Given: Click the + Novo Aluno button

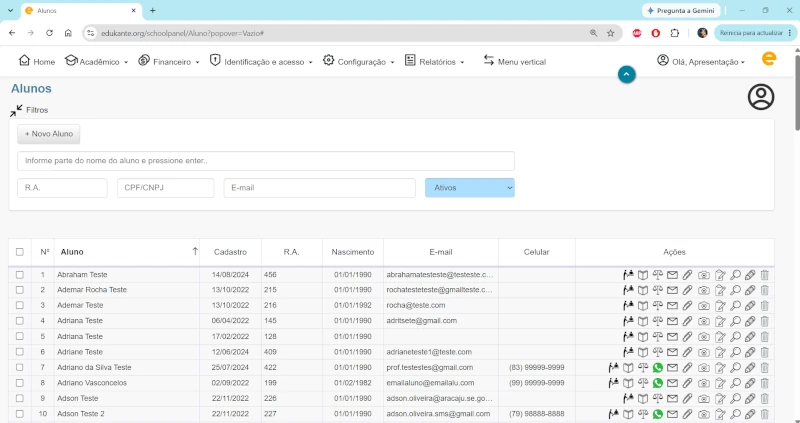Looking at the screenshot, I should tap(48, 134).
